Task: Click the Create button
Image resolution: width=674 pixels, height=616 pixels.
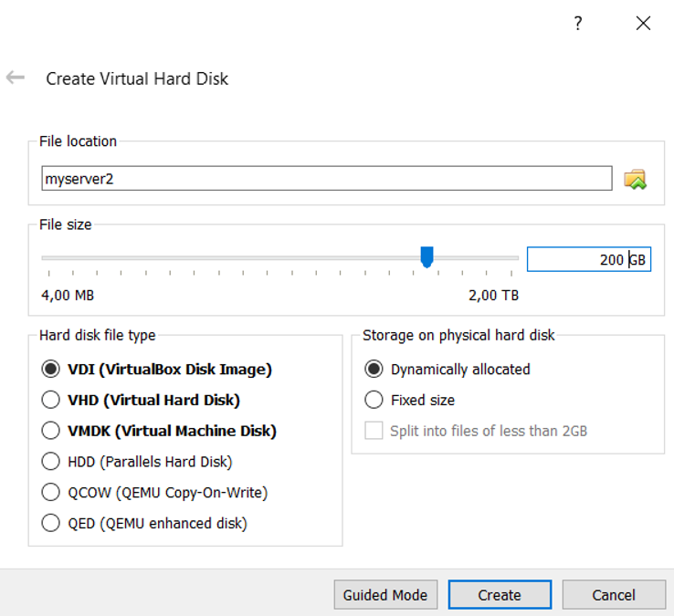Action: tap(500, 595)
